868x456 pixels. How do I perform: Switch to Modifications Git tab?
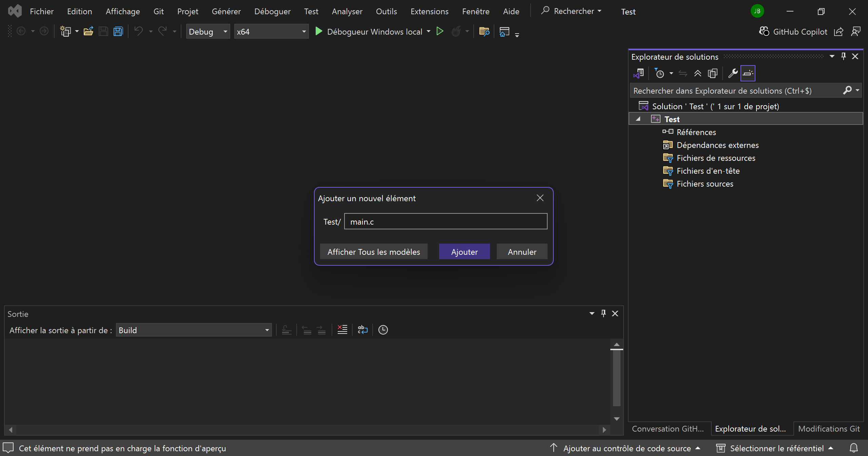pos(829,429)
